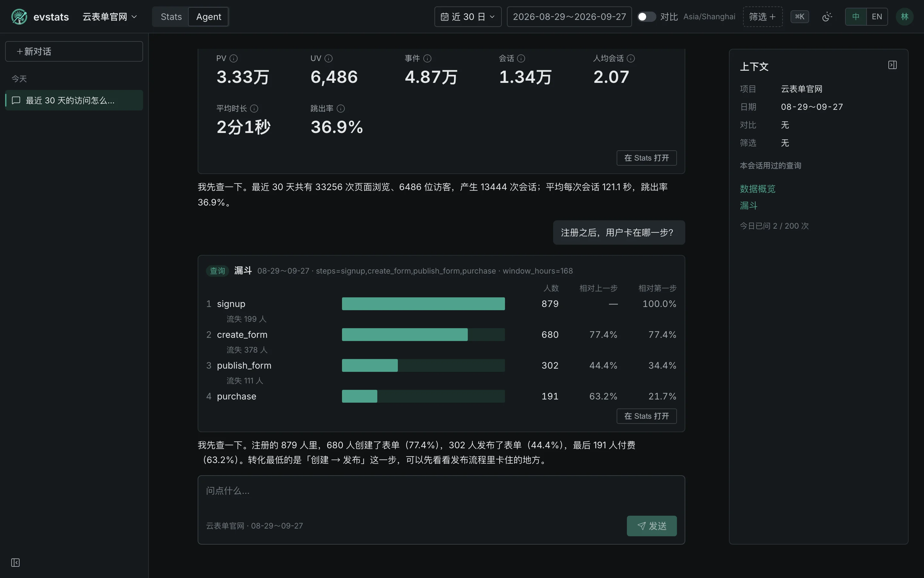Image resolution: width=924 pixels, height=578 pixels.
Task: Switch language to 中
Action: (856, 17)
